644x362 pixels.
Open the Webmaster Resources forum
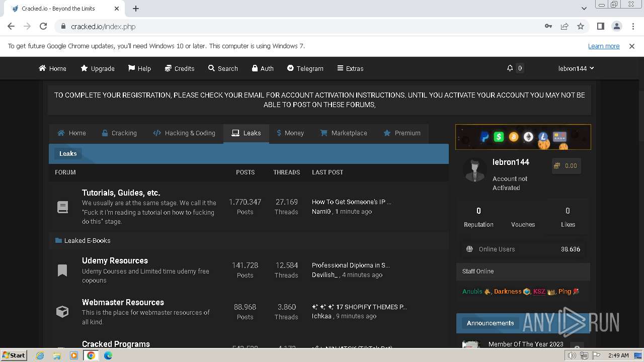coord(123,302)
